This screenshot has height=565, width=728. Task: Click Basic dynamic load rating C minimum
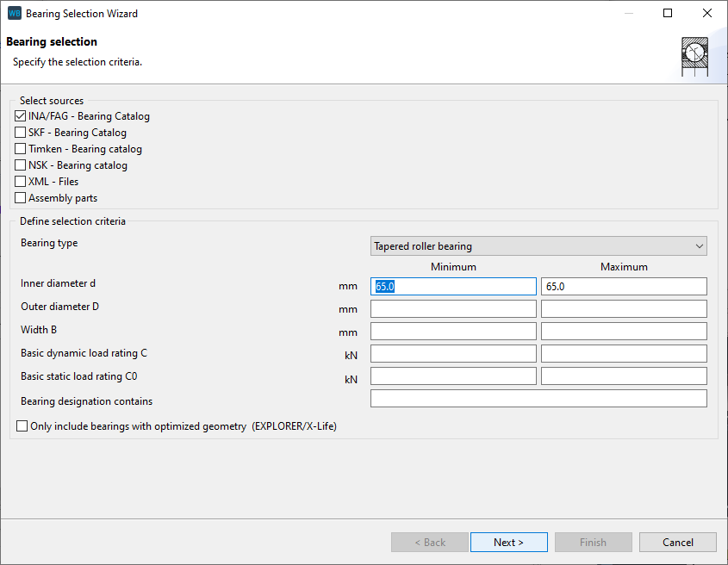tap(453, 354)
